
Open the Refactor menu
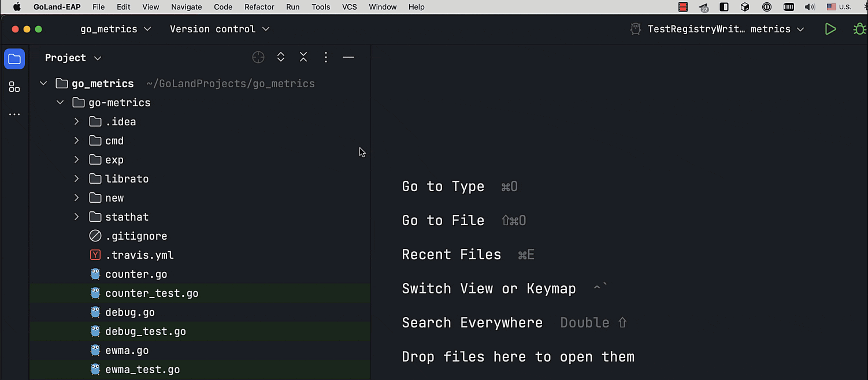tap(259, 7)
